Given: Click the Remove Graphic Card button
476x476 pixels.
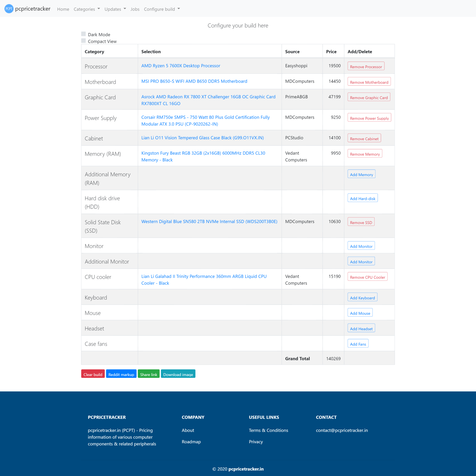Looking at the screenshot, I should (369, 97).
